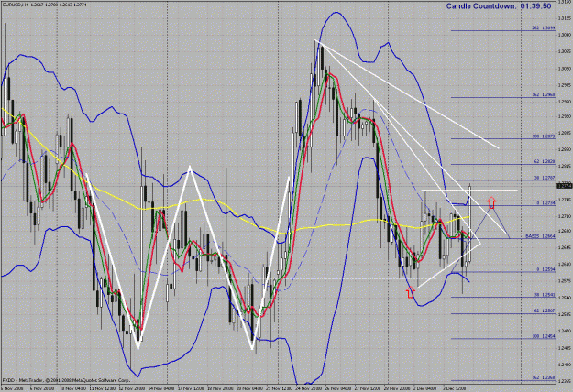Click the 2 Dec 04:00 time label
573x392 pixels.
click(426, 388)
